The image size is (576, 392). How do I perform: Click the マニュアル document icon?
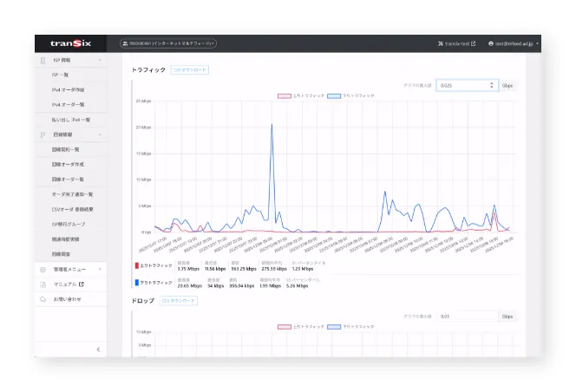click(x=43, y=284)
